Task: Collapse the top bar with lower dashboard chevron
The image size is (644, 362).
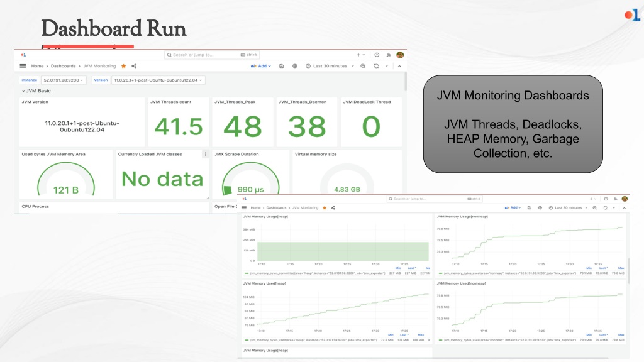Action: point(625,207)
